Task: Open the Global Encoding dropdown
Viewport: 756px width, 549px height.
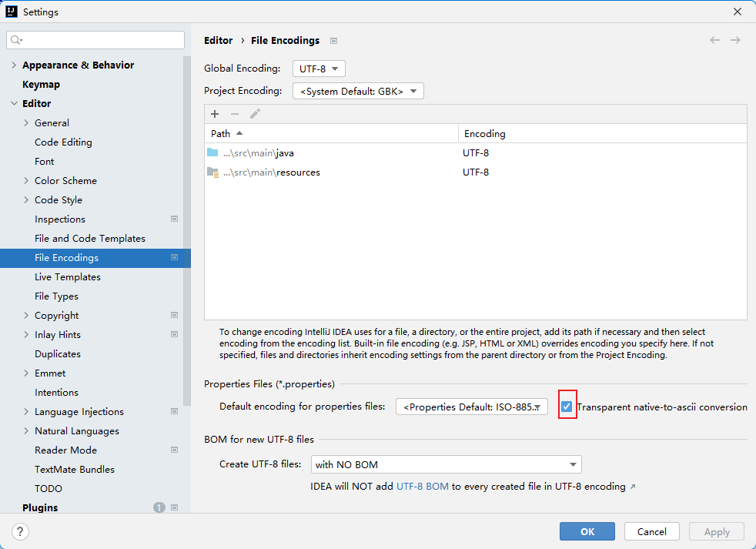Action: [x=319, y=69]
